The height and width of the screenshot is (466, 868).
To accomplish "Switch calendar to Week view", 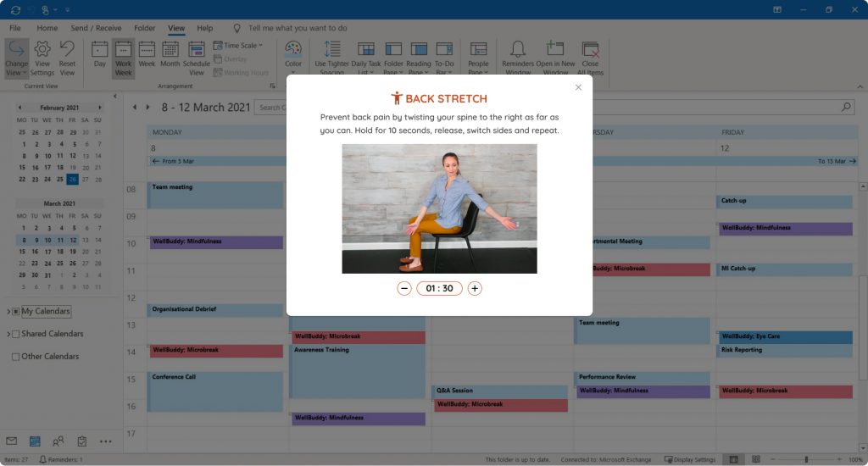I will point(147,55).
